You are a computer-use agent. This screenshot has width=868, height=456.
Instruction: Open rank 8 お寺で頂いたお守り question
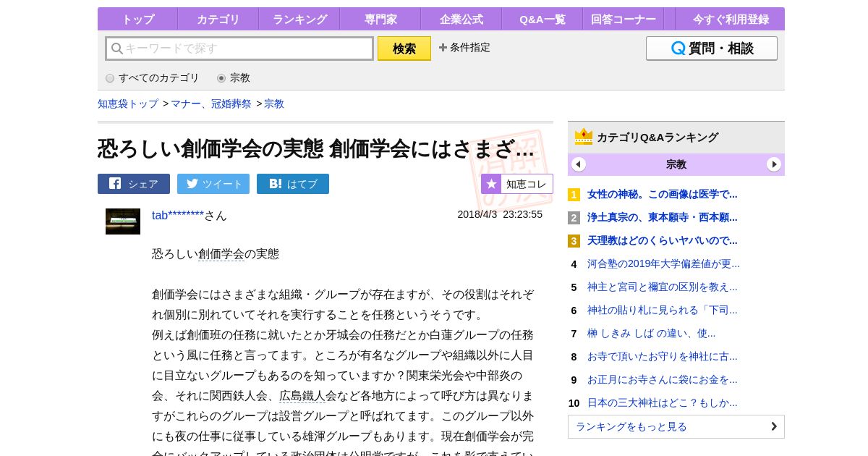coord(663,356)
